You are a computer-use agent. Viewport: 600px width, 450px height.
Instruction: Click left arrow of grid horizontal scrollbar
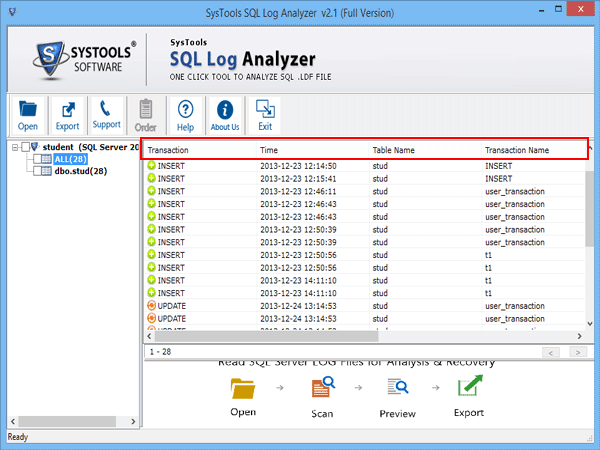149,336
